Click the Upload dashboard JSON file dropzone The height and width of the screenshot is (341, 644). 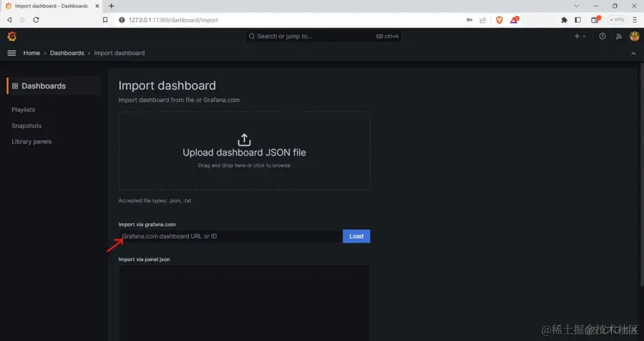(244, 150)
